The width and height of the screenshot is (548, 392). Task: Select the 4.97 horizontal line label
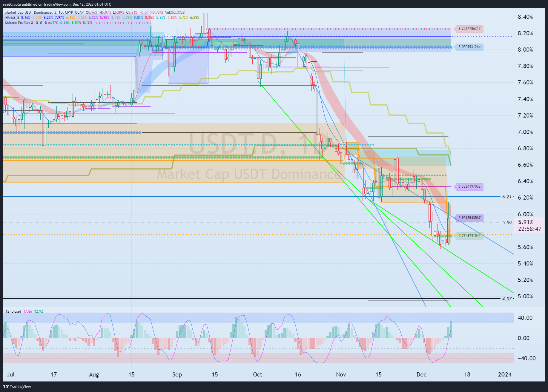[507, 299]
